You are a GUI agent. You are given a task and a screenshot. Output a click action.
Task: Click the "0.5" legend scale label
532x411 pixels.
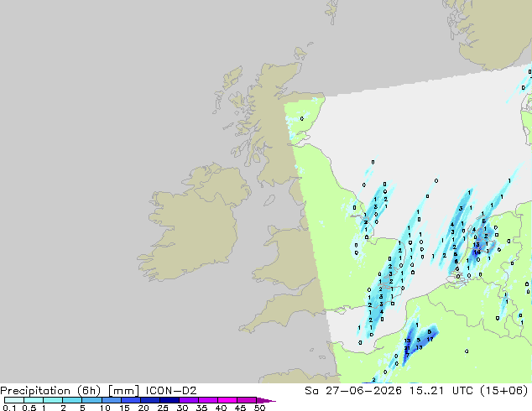pyautogui.click(x=29, y=408)
